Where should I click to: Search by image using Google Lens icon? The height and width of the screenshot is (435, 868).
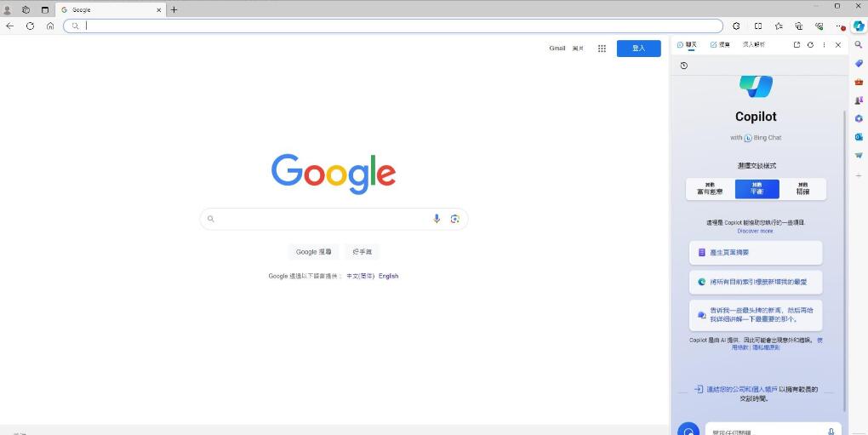point(454,219)
